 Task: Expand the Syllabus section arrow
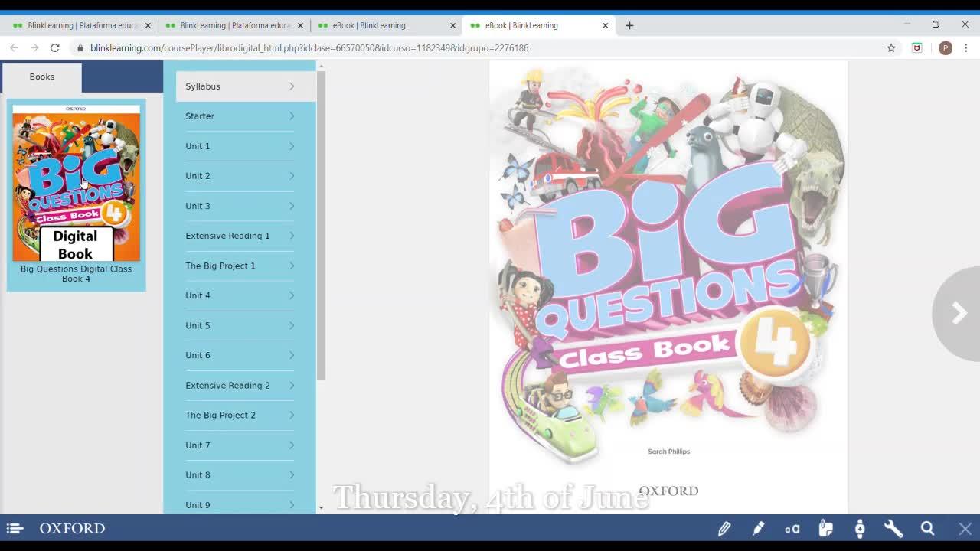(292, 86)
